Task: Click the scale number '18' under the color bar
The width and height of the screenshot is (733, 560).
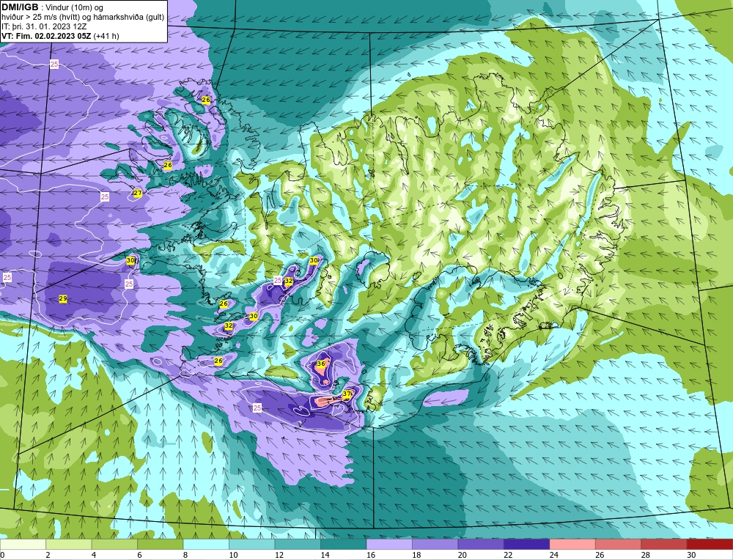Action: pyautogui.click(x=416, y=555)
